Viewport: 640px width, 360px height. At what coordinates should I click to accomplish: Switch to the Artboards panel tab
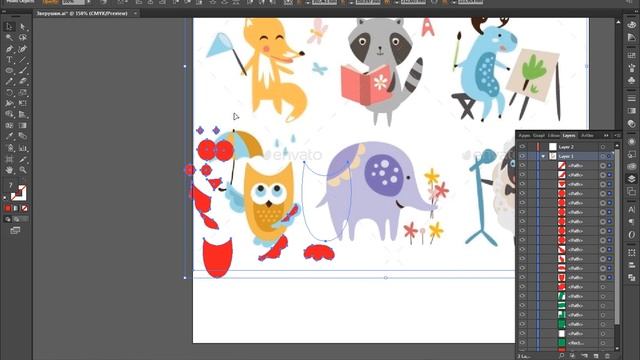click(x=587, y=136)
